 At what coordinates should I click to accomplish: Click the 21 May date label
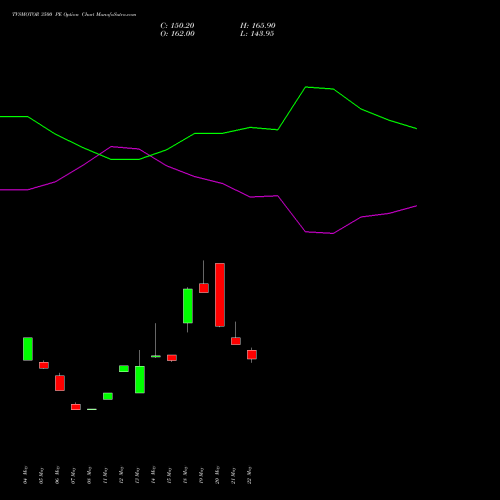click(x=234, y=475)
